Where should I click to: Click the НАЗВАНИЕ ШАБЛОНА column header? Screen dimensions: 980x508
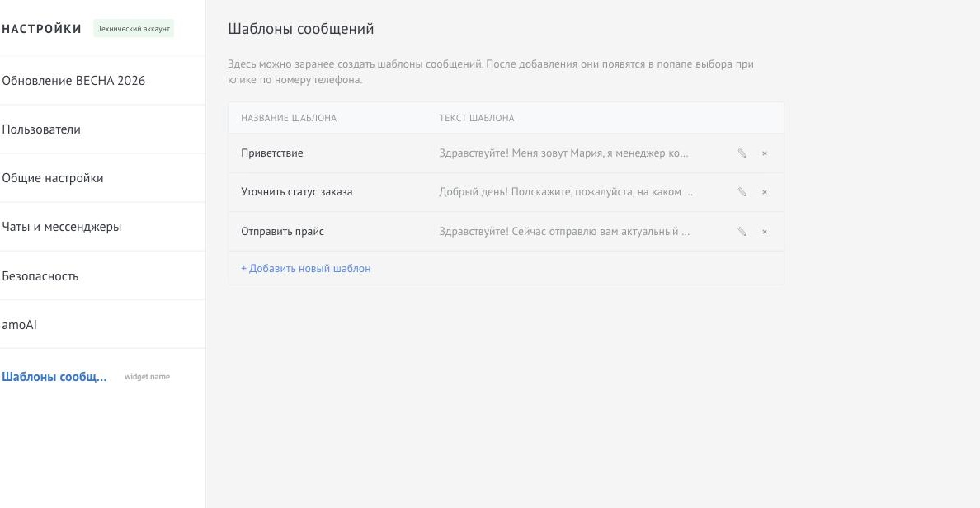click(289, 117)
